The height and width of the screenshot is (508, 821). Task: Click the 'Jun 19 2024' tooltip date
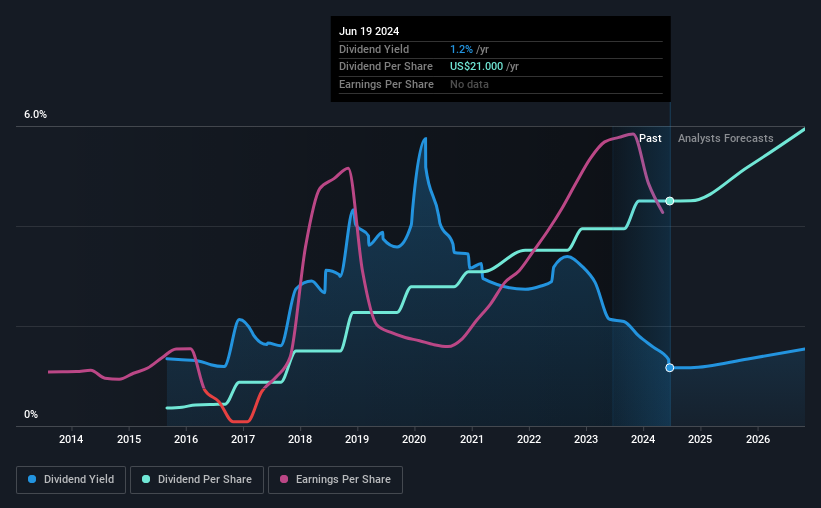click(369, 31)
